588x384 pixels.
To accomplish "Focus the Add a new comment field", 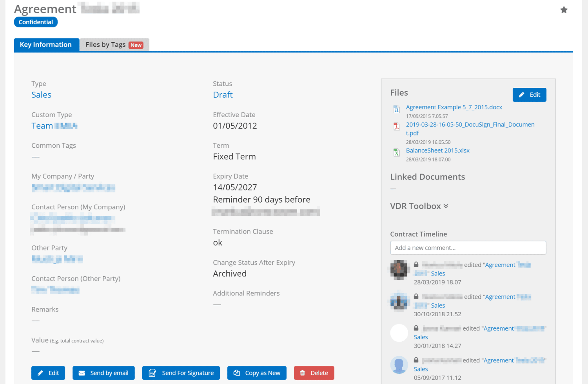I will (468, 248).
